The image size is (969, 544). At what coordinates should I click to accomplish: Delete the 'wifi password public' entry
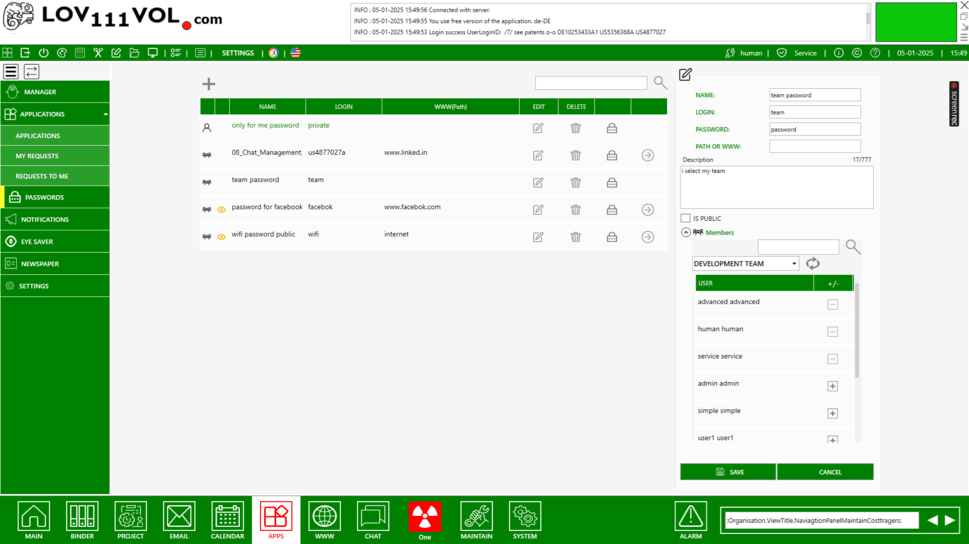point(575,237)
